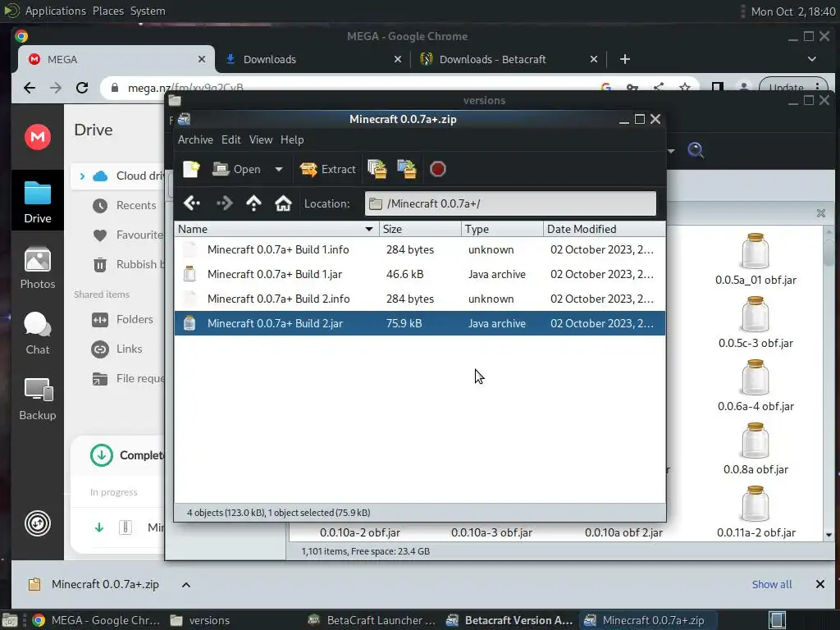This screenshot has width=840, height=630.
Task: Click Chrome back navigation arrow
Action: (30, 87)
